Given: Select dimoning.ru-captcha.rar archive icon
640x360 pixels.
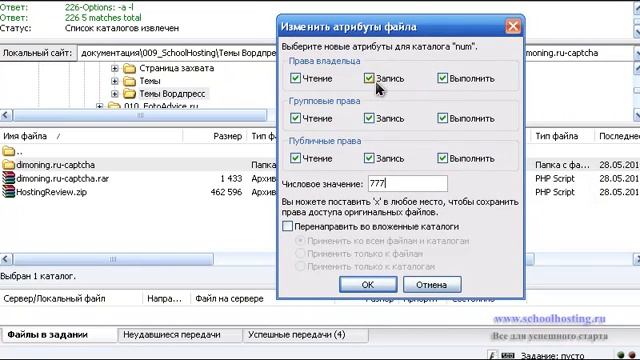Looking at the screenshot, I should pos(8,178).
